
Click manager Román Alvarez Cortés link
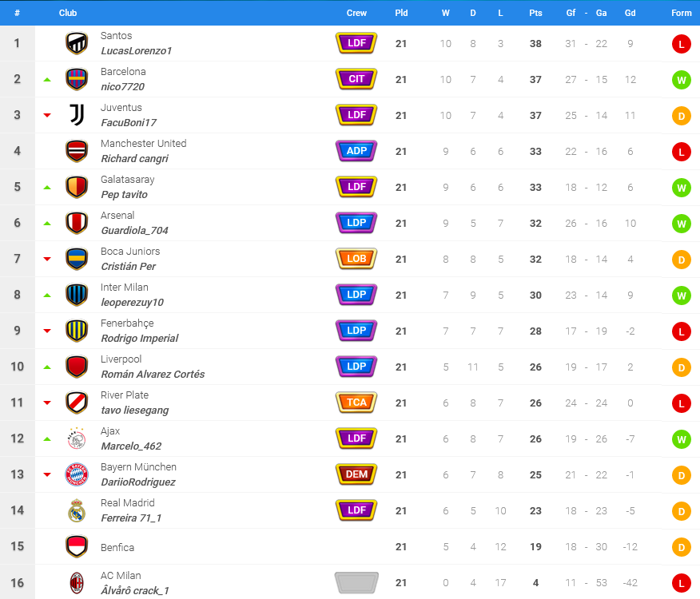point(153,375)
